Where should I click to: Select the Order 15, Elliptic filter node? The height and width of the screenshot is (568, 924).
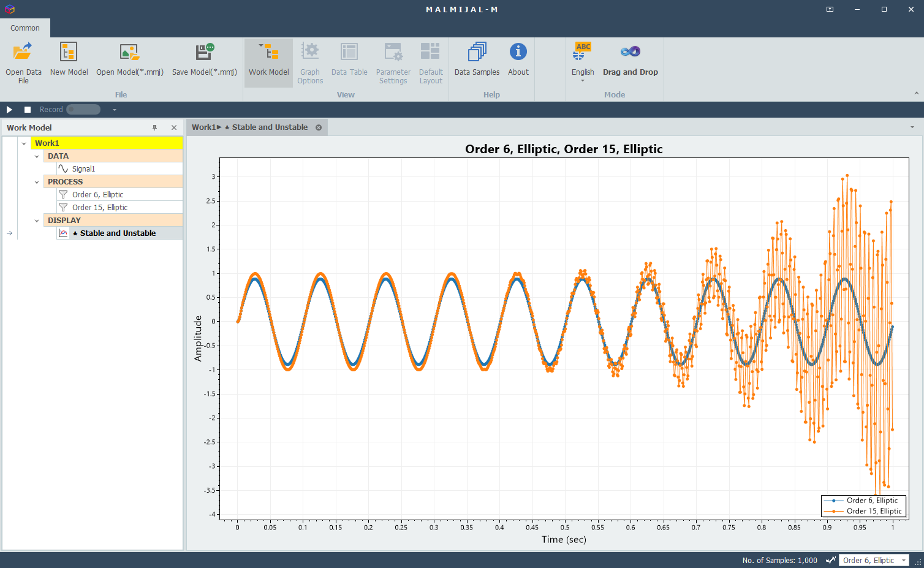tap(100, 207)
